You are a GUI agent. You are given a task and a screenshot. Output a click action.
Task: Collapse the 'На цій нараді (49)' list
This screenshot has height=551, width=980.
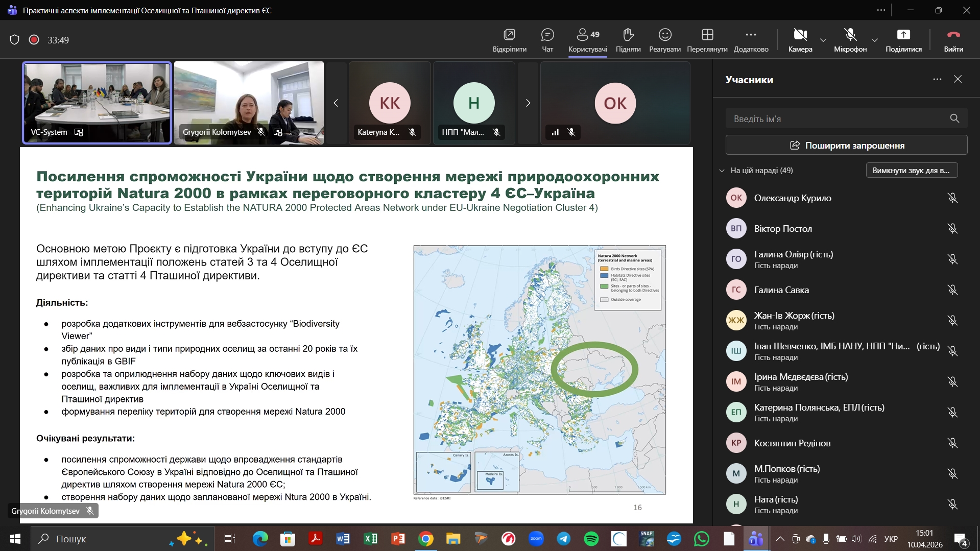point(722,171)
